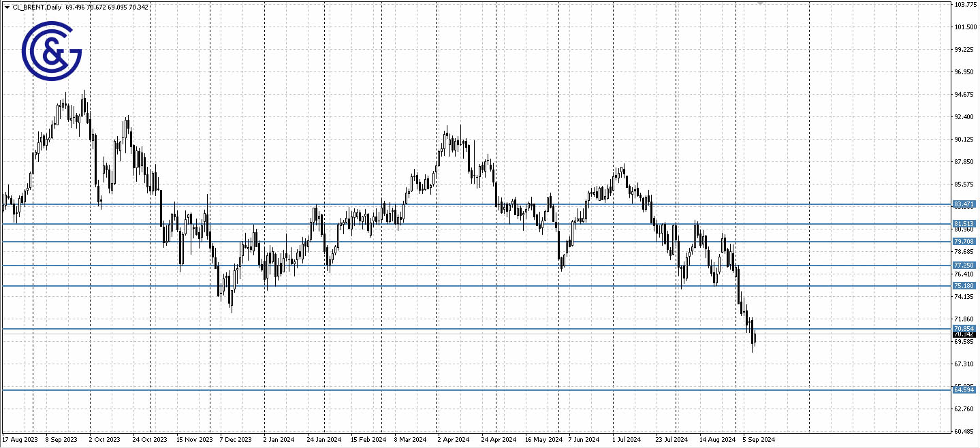Select the 75.180 horizontal line tag
The image size is (980, 448).
964,285
